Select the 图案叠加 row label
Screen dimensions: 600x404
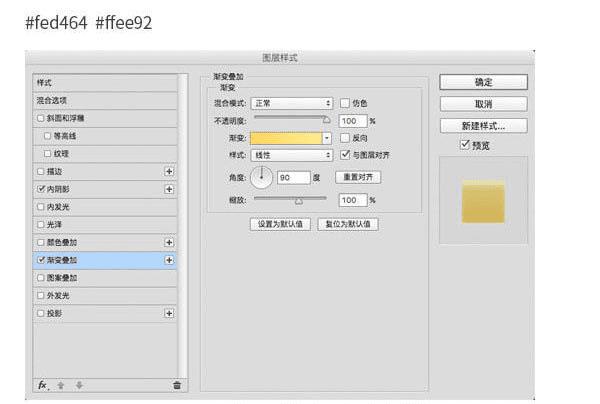[62, 278]
